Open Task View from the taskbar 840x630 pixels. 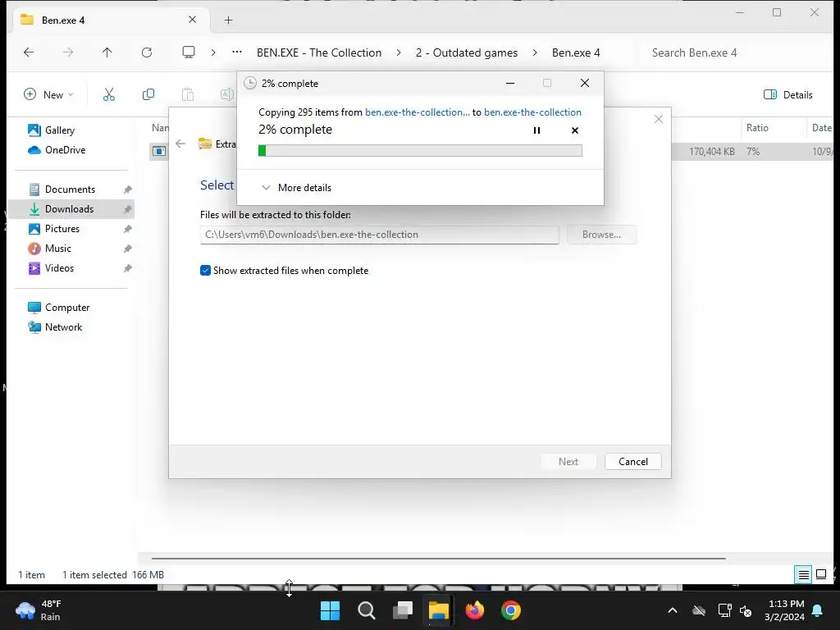pos(403,610)
